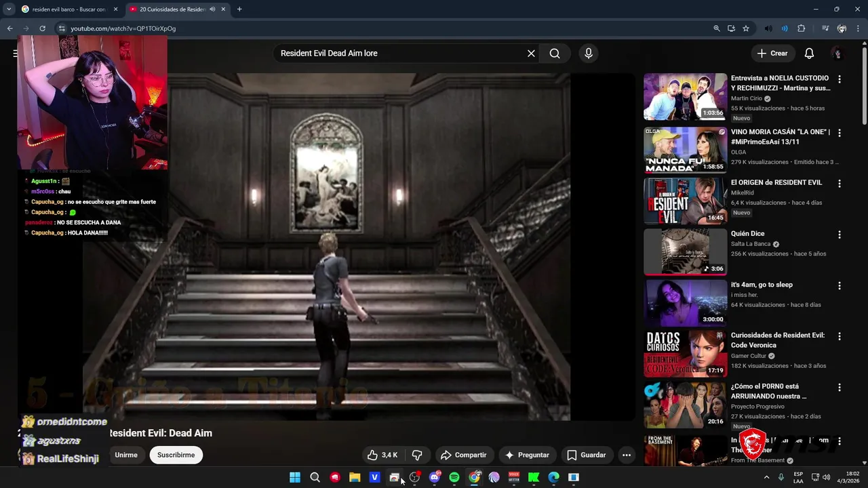Click the Suscribirme button
The image size is (868, 488).
(176, 455)
